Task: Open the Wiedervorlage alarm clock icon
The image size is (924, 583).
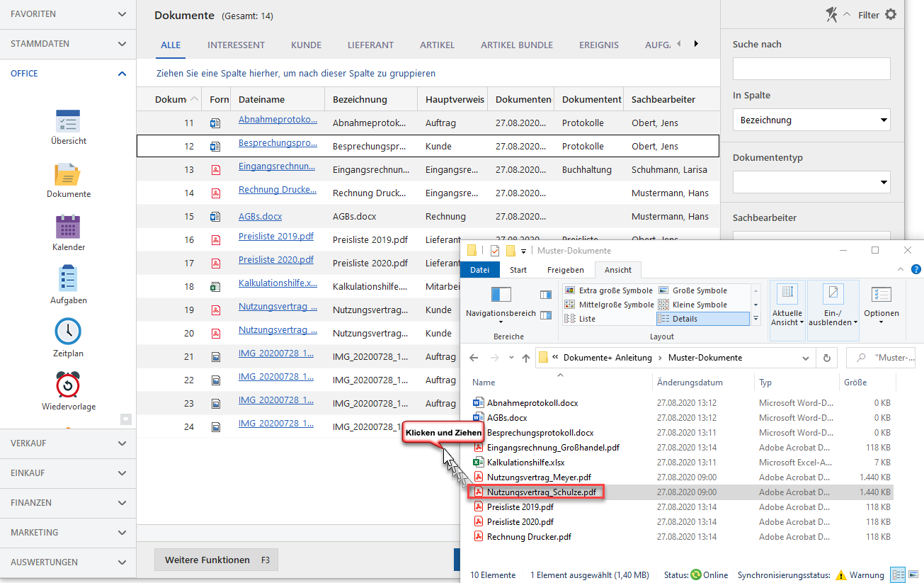Action: click(68, 385)
